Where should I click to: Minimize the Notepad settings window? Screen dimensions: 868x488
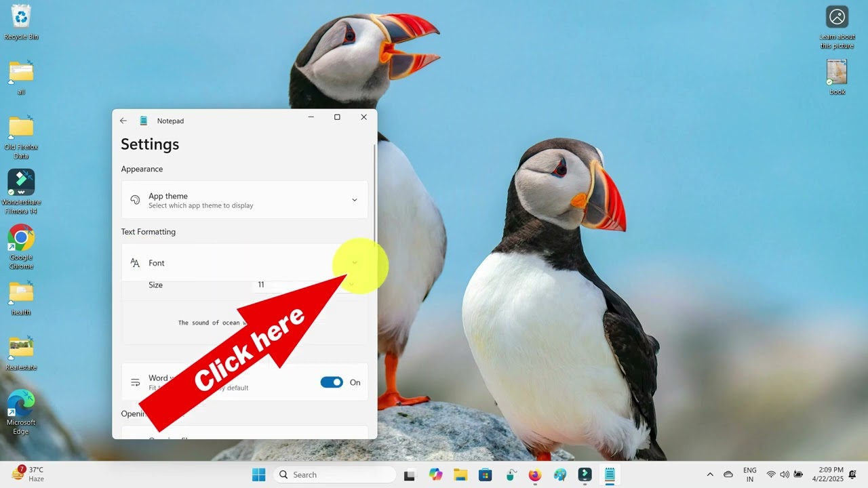[x=311, y=117]
